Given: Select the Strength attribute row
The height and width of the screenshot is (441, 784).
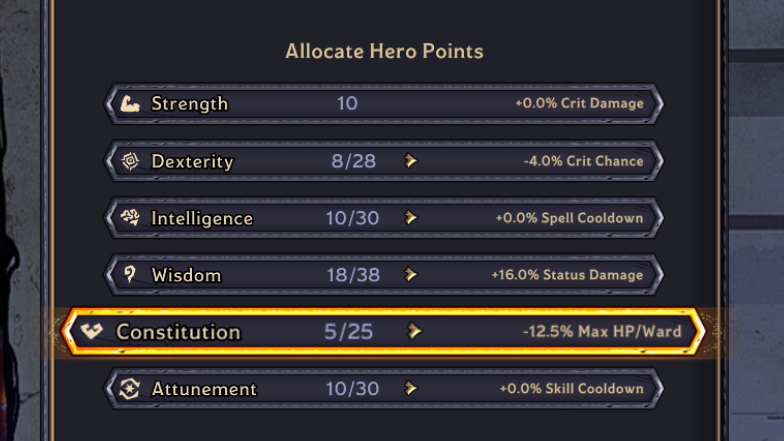Looking at the screenshot, I should coord(384,104).
